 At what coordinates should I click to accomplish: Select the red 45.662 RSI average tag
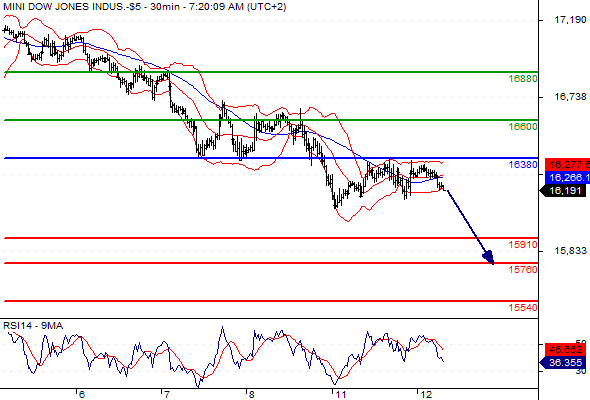pos(566,350)
